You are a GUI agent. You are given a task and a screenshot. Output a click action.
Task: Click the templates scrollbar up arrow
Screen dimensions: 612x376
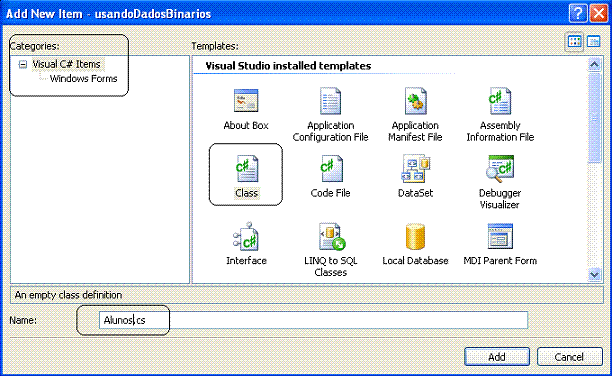coord(594,64)
